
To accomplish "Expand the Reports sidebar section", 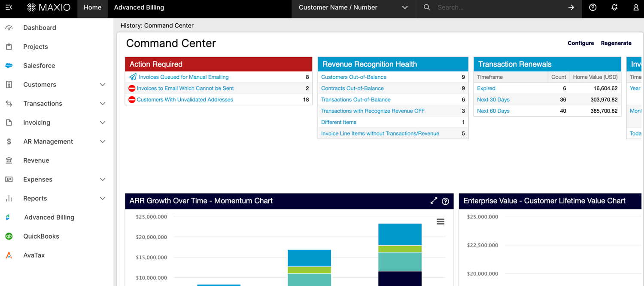I will (102, 198).
